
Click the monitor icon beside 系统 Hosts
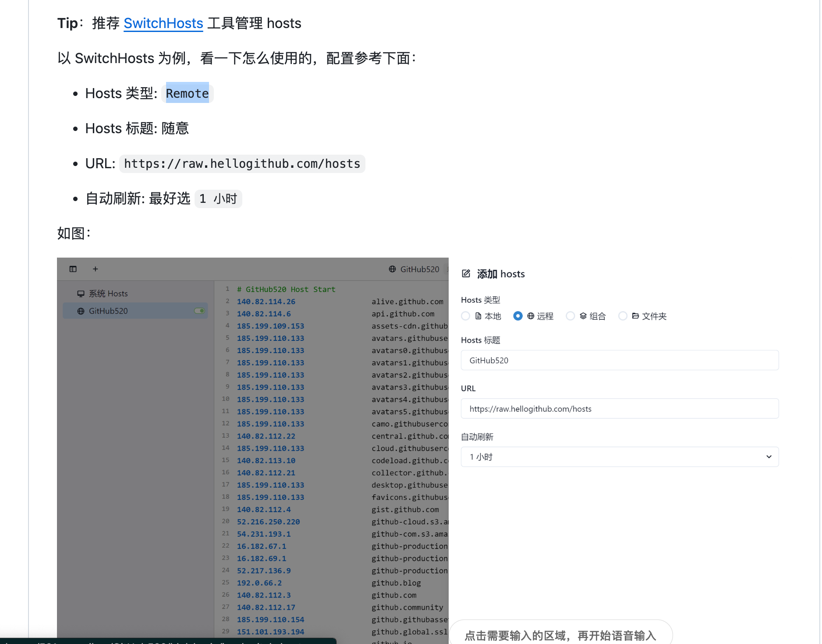(x=81, y=294)
